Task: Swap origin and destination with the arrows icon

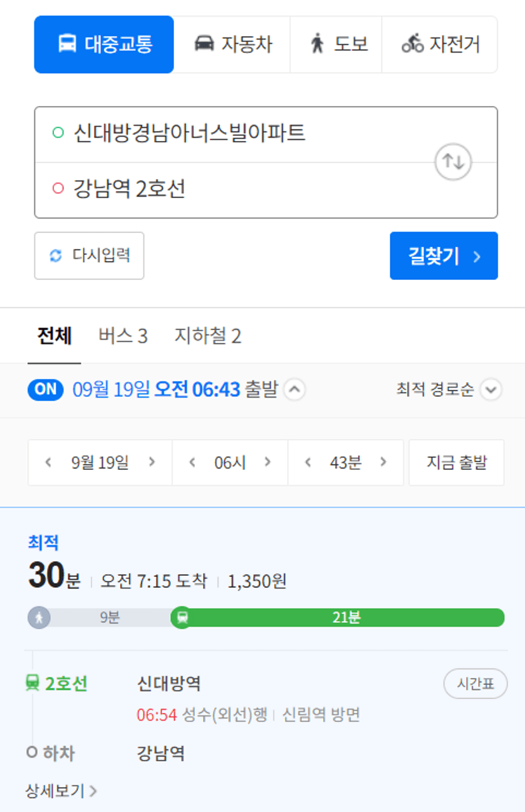Action: point(453,162)
